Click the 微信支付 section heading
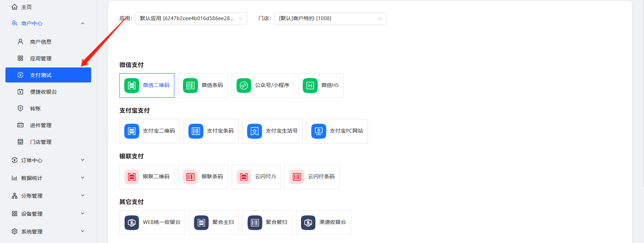 (x=131, y=65)
